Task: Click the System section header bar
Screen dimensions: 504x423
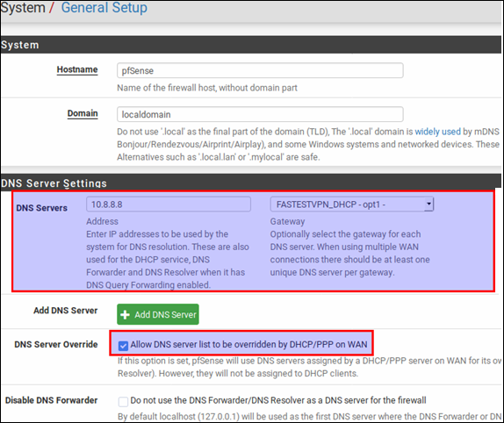Action: [x=251, y=45]
